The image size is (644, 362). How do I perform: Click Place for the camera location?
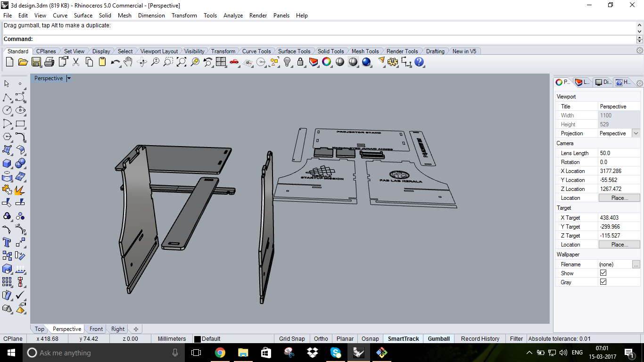[619, 197]
